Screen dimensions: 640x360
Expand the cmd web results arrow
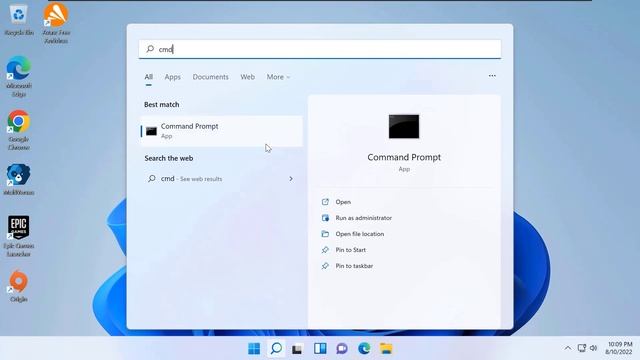pos(291,179)
